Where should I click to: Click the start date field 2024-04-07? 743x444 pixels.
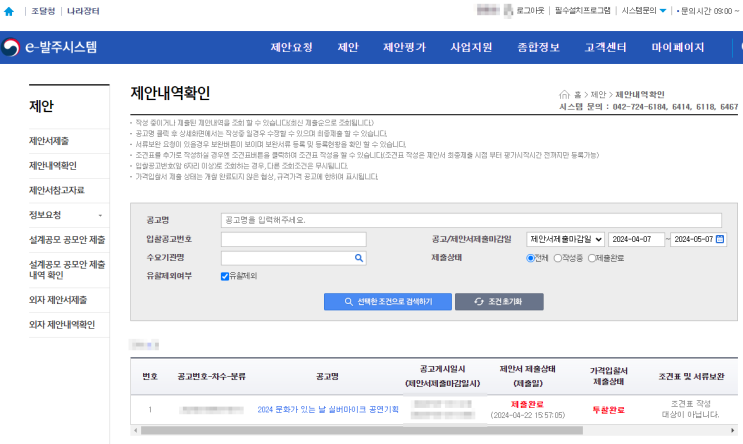[x=636, y=239]
